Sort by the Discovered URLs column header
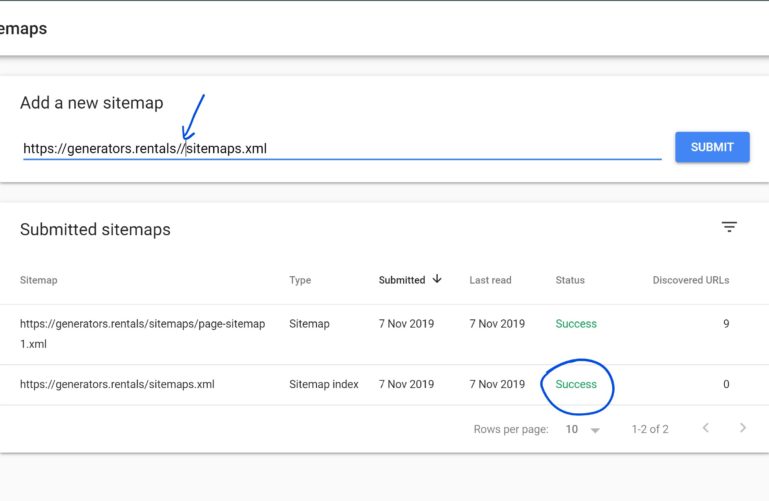769x501 pixels. pyautogui.click(x=690, y=280)
